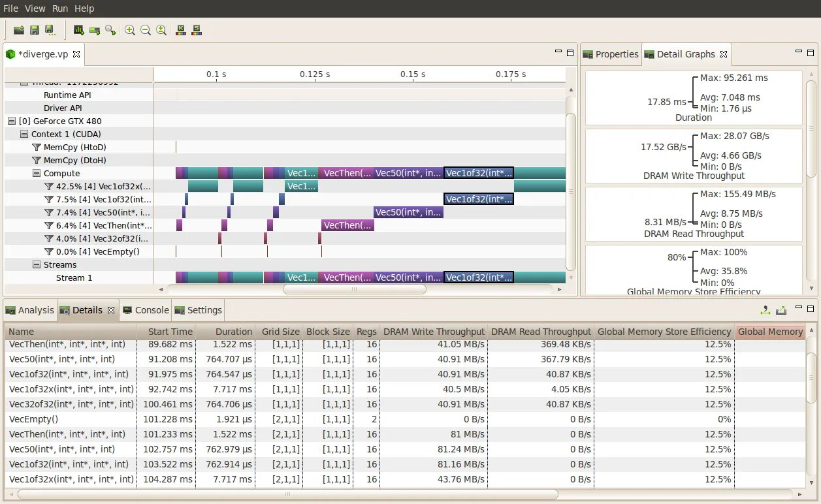Close the diverge.vp editor tab
821x504 pixels.
(x=76, y=54)
